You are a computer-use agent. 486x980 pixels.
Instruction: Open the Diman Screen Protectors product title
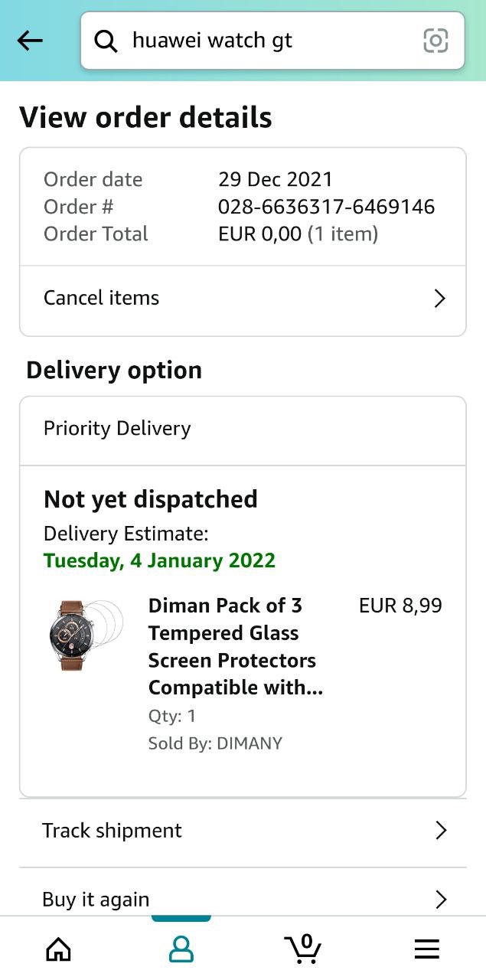235,647
